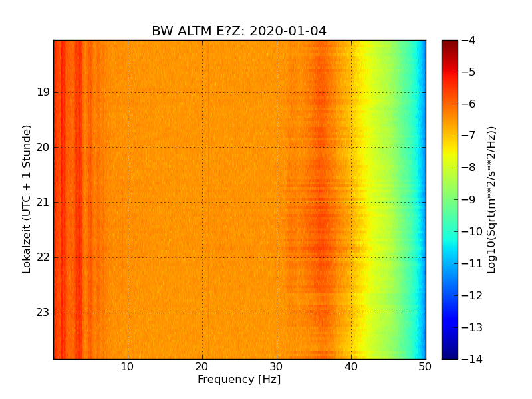Image resolution: width=532 pixels, height=399 pixels.
Task: Click the x-axis tick label 50
Action: [x=425, y=367]
